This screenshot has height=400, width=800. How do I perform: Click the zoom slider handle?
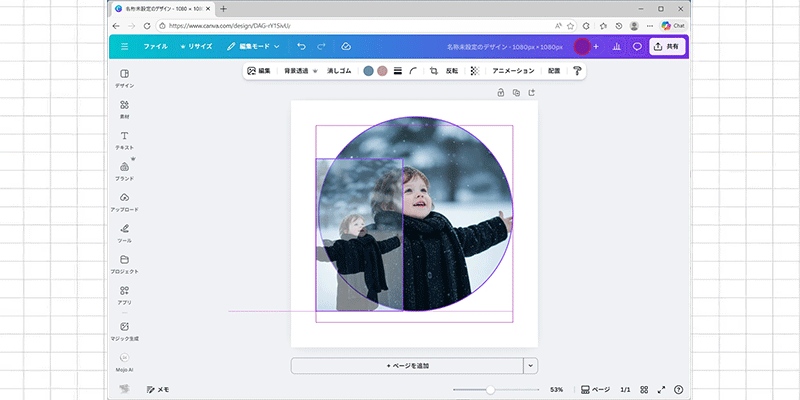coord(490,390)
